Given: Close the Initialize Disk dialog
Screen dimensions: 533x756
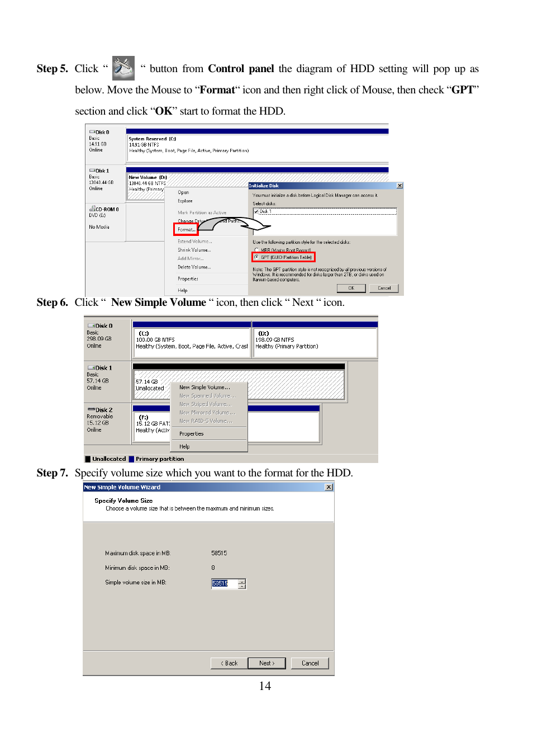Looking at the screenshot, I should click(x=399, y=186).
